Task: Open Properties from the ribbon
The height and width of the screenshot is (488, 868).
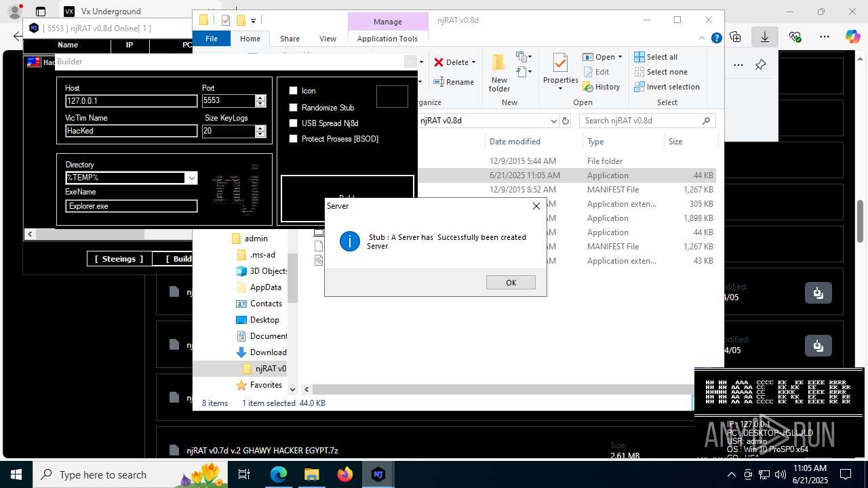Action: [560, 73]
